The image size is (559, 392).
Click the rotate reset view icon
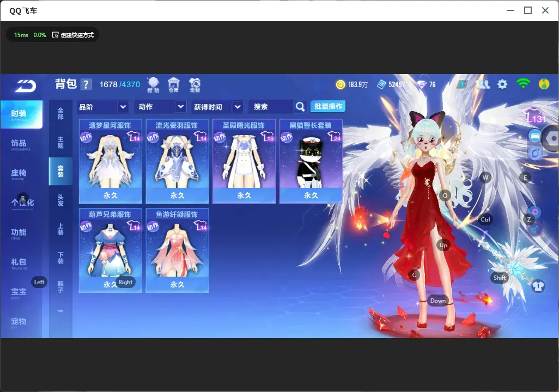pos(535,153)
